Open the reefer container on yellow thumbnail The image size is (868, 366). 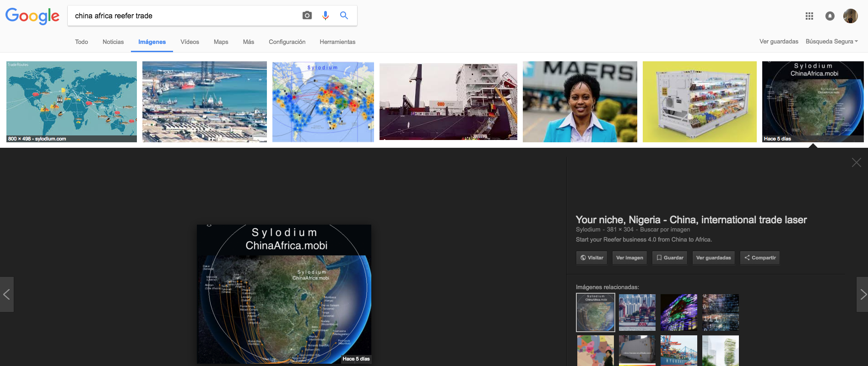tap(700, 102)
